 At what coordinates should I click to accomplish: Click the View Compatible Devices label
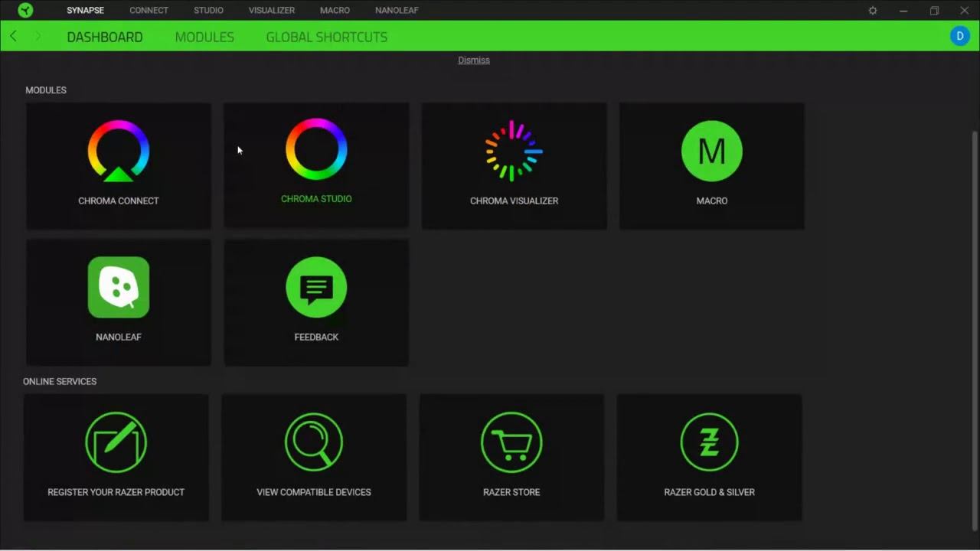click(314, 492)
